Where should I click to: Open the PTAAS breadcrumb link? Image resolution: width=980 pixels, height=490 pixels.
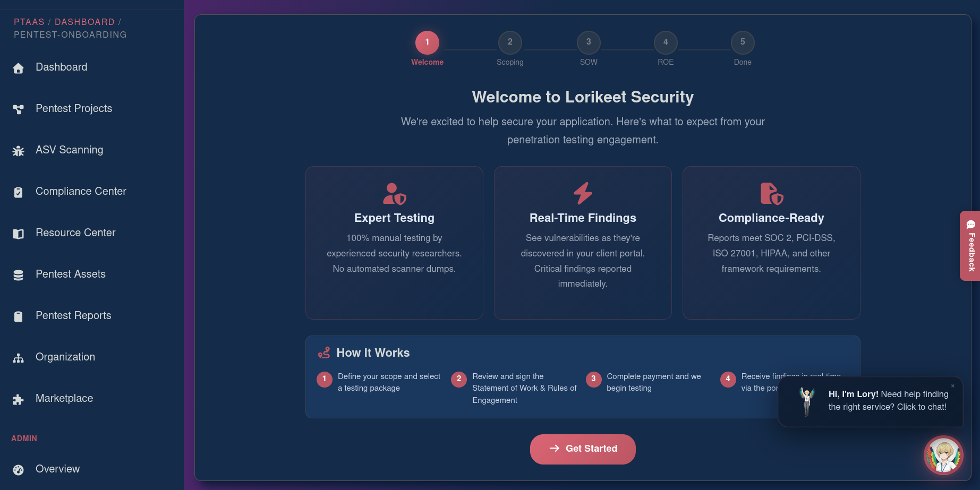[29, 22]
